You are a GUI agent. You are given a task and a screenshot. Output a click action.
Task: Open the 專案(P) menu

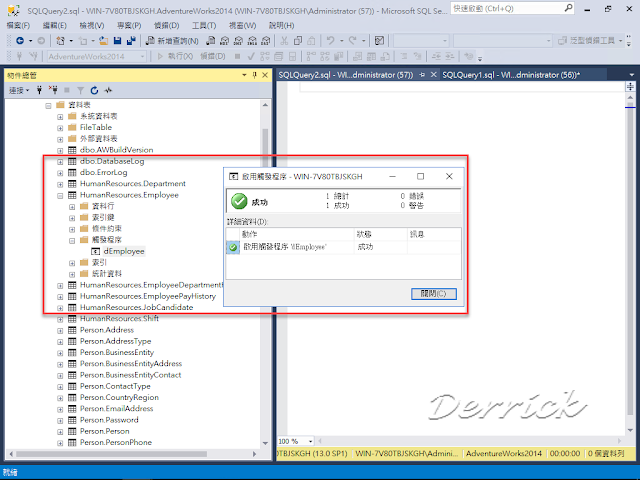coord(129,25)
